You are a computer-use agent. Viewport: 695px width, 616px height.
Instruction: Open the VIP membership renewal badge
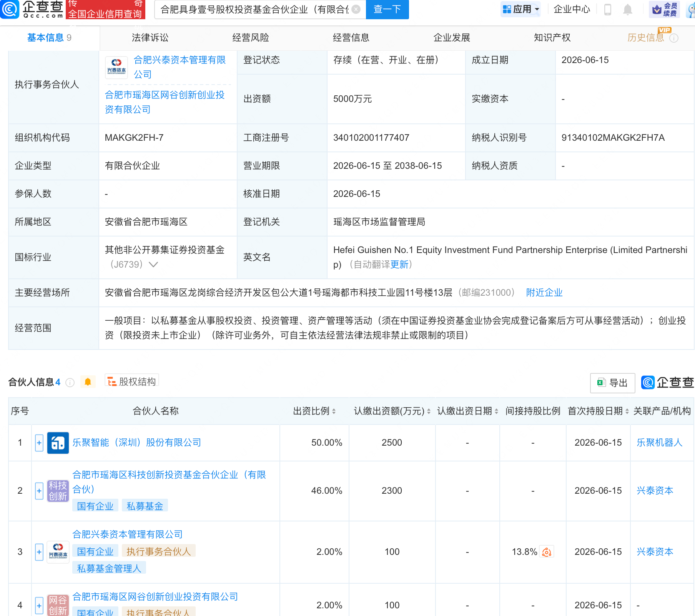[665, 9]
